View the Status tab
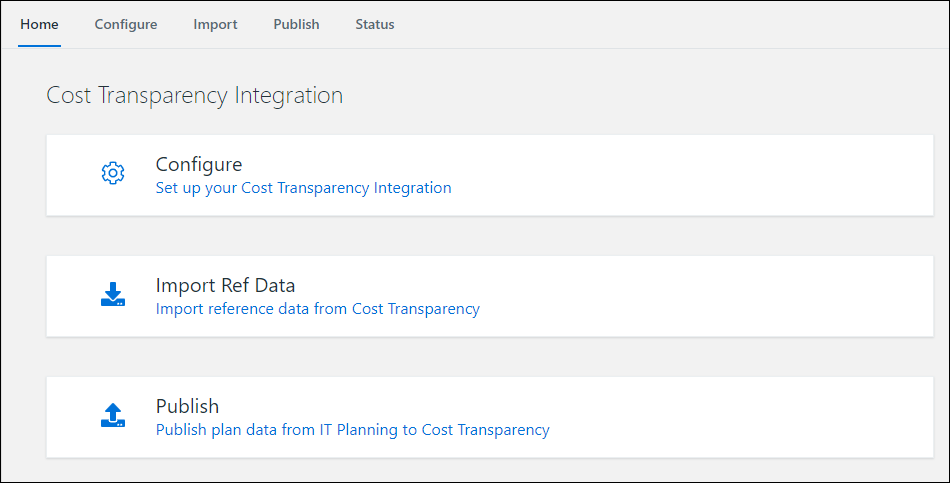This screenshot has width=950, height=483. 375,24
